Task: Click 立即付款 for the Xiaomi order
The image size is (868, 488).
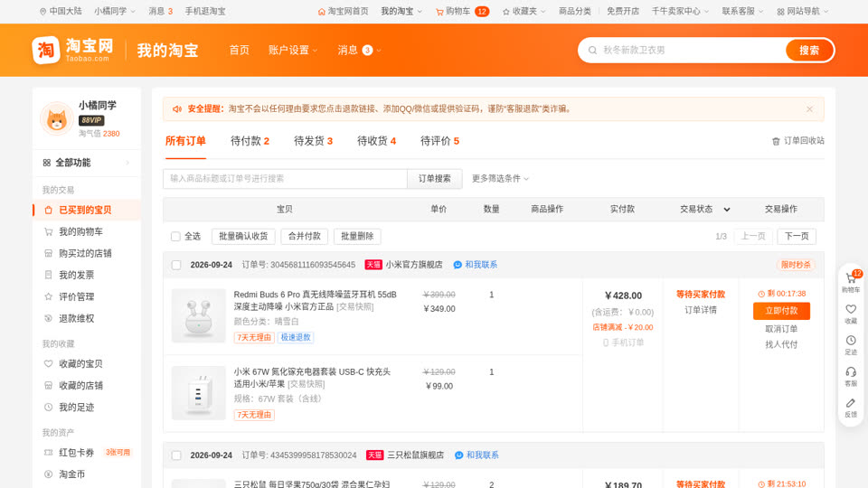Action: pos(781,311)
